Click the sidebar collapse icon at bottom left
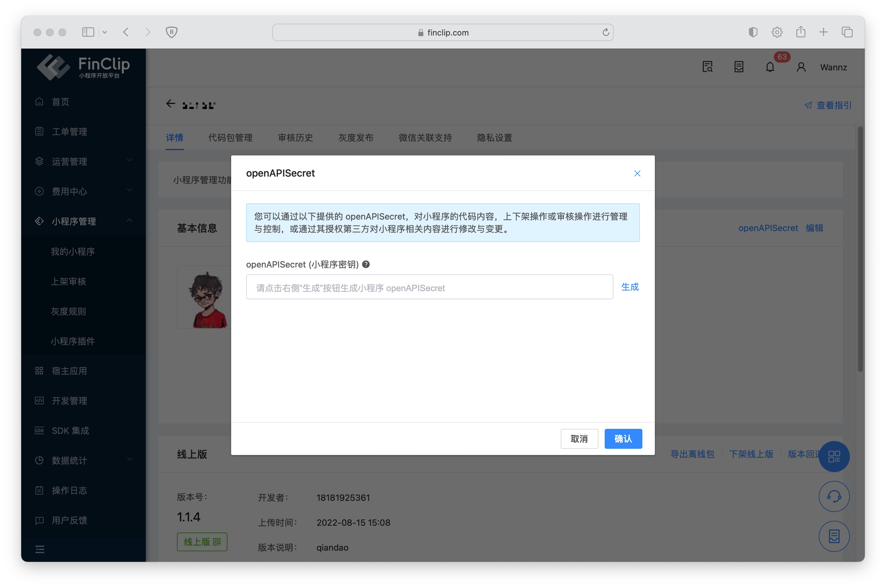This screenshot has height=588, width=886. tap(40, 549)
